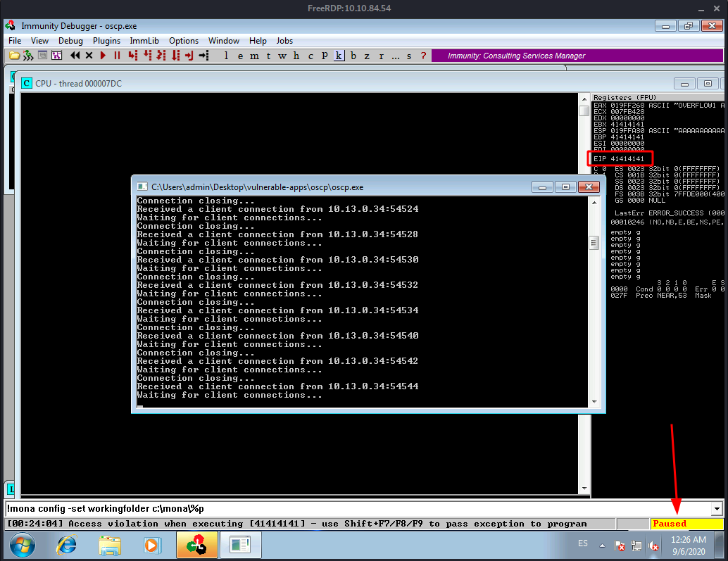Screen dimensions: 728x561
Task: Click Trace over toolbar icon
Action: click(175, 56)
